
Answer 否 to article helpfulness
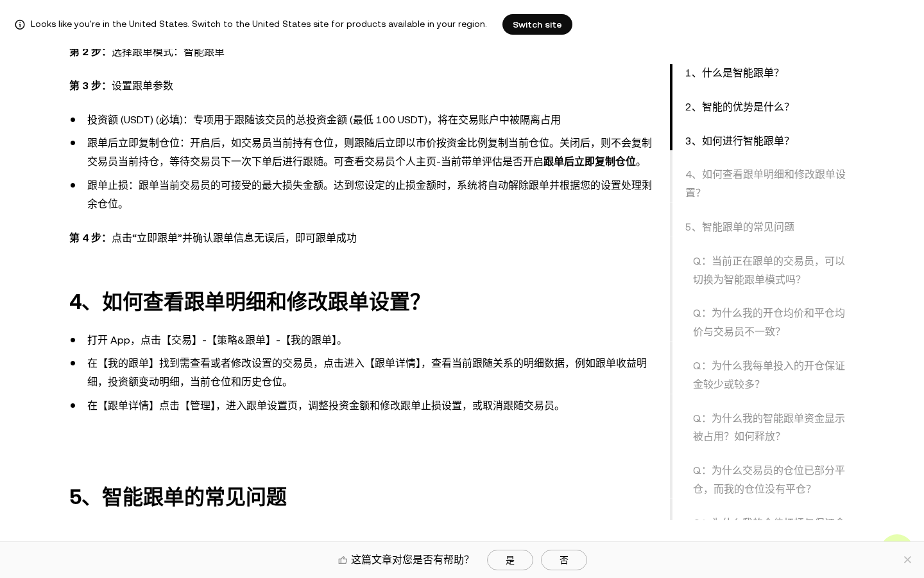coord(564,560)
